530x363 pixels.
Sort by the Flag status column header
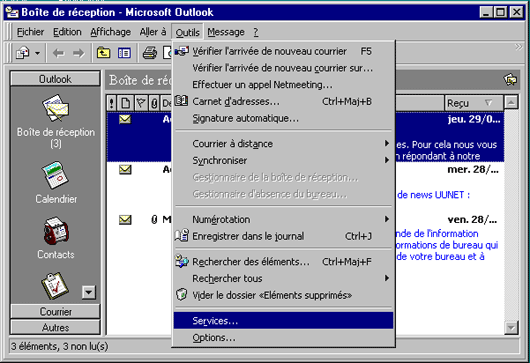click(141, 103)
